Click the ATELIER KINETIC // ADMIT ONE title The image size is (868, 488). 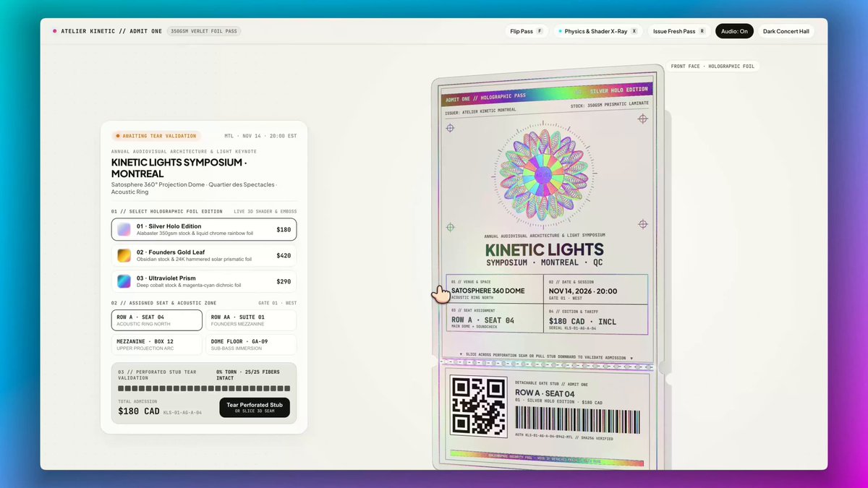coord(111,31)
